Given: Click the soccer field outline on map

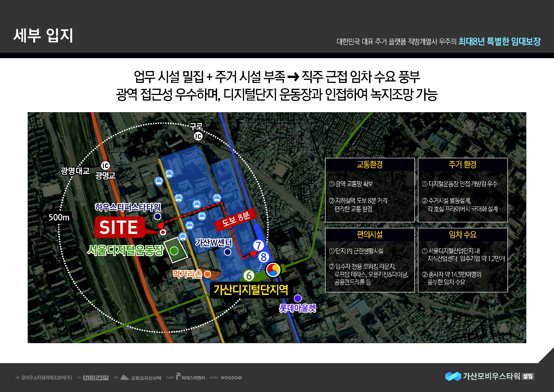Looking at the screenshot, I should pos(176,250).
